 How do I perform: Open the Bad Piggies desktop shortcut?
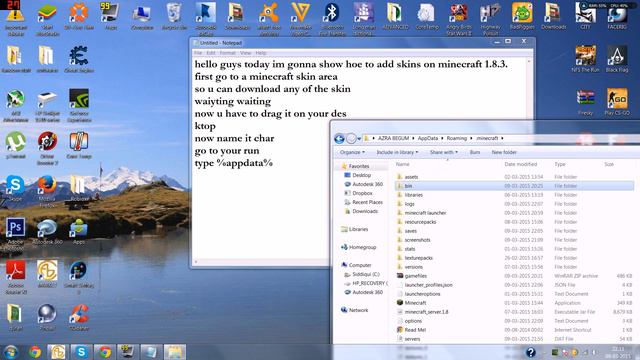pos(522,16)
